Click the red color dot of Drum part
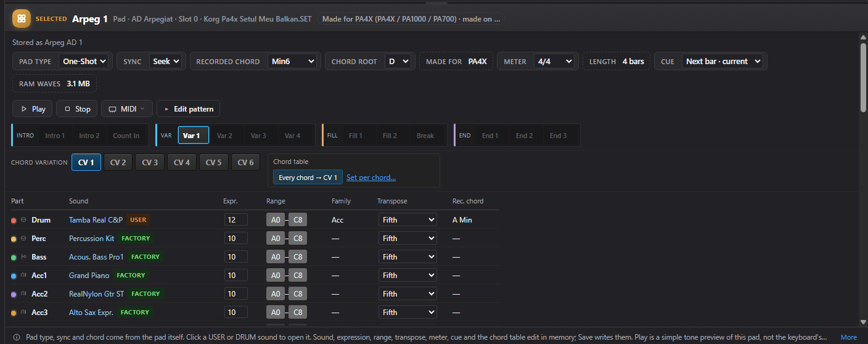Screen dimensions: 868x344 [14, 220]
